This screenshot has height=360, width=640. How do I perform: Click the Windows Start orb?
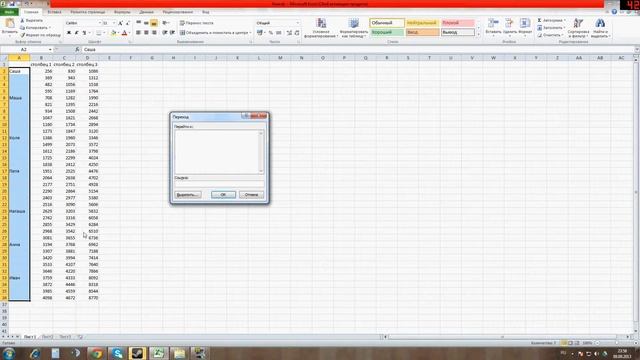coord(9,353)
